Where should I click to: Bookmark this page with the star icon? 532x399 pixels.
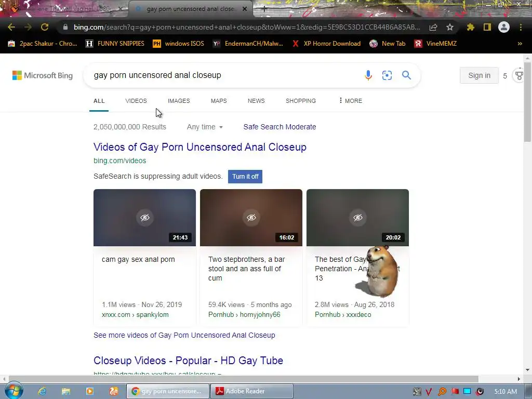pos(450,27)
